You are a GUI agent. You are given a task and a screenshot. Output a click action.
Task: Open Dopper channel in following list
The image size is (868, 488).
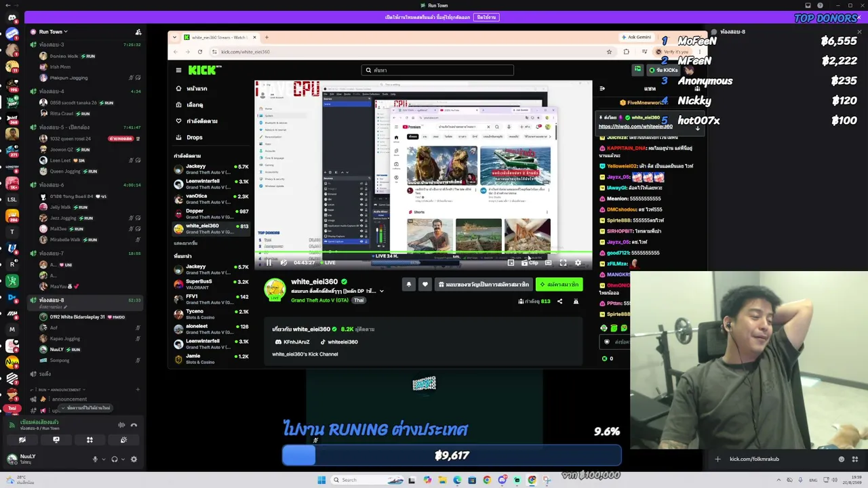[x=210, y=214]
